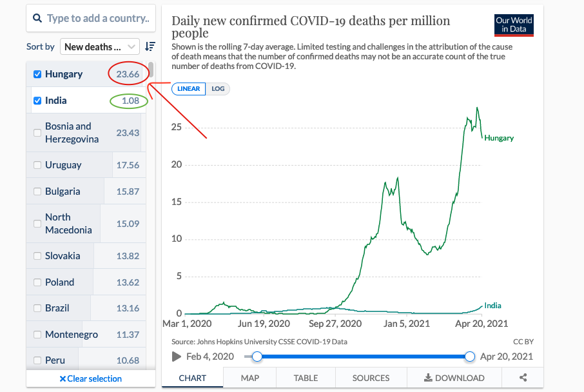This screenshot has width=584, height=392.
Task: Click Bosnia and Herzegovina's value 23.43
Action: (x=128, y=133)
